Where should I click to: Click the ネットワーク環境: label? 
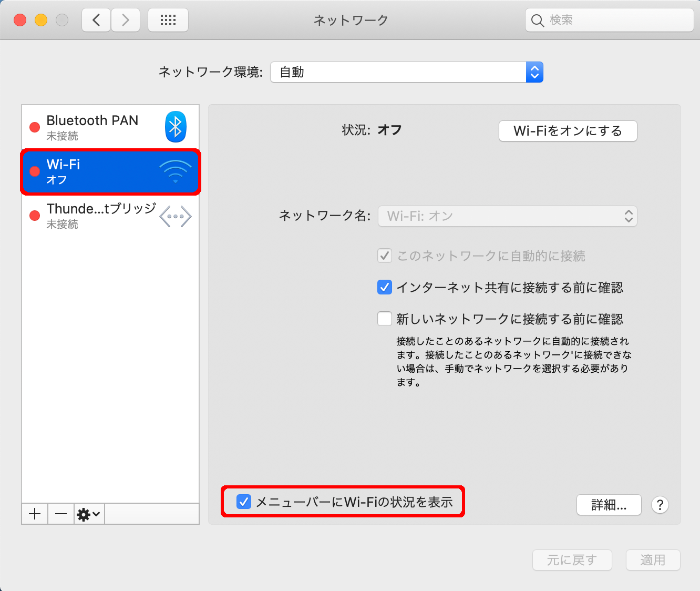click(211, 72)
